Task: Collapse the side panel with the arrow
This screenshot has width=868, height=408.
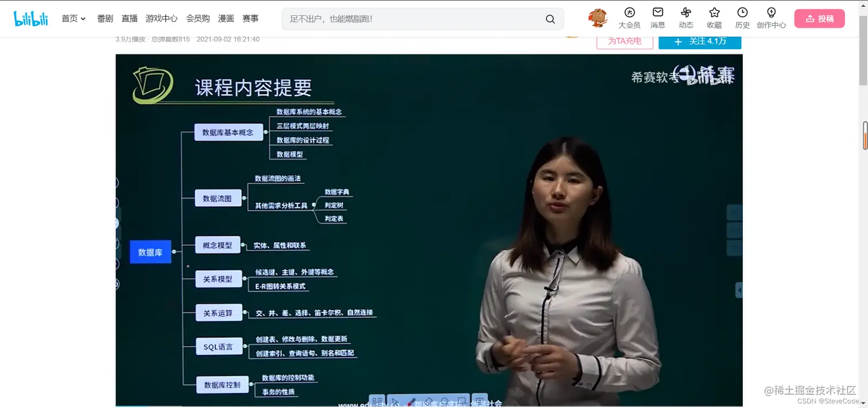Action: coord(740,290)
